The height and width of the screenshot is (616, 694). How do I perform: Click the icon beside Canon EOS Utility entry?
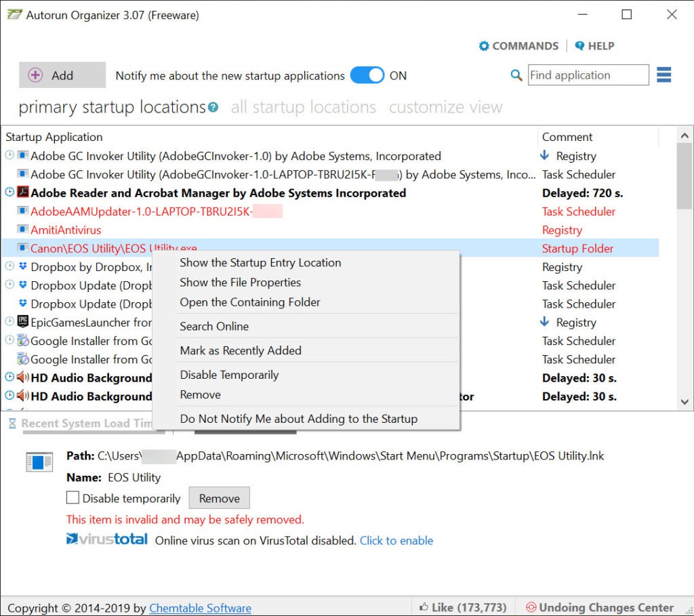(23, 248)
